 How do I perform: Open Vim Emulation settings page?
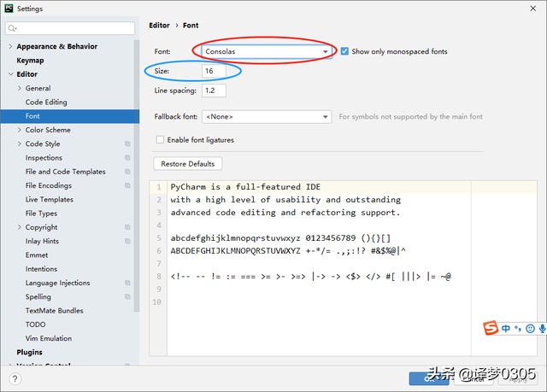[x=49, y=338]
